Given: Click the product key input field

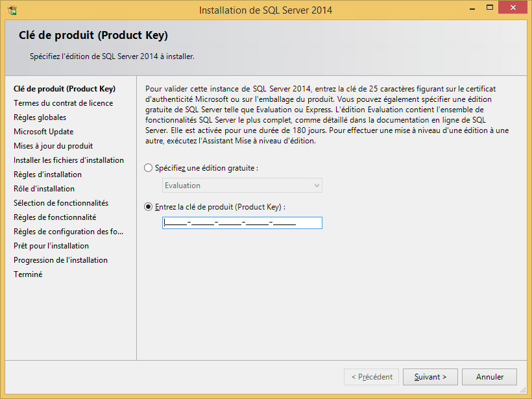Looking at the screenshot, I should click(x=242, y=223).
